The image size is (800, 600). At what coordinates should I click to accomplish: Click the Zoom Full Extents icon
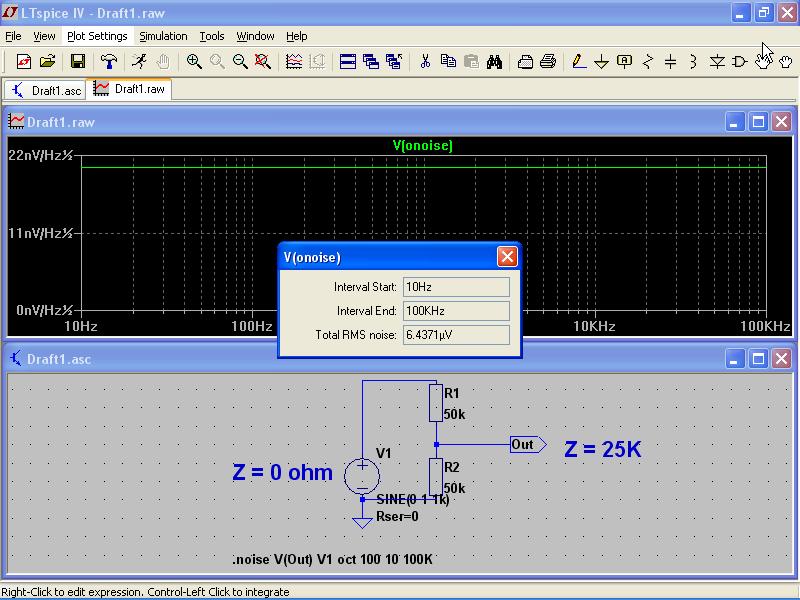[x=263, y=62]
